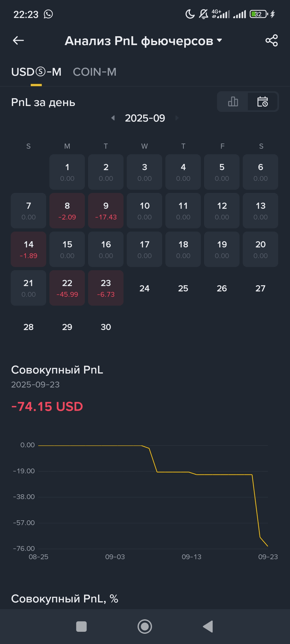This screenshot has height=644, width=290.
Task: Tap the 2025-09 month label
Action: point(145,118)
